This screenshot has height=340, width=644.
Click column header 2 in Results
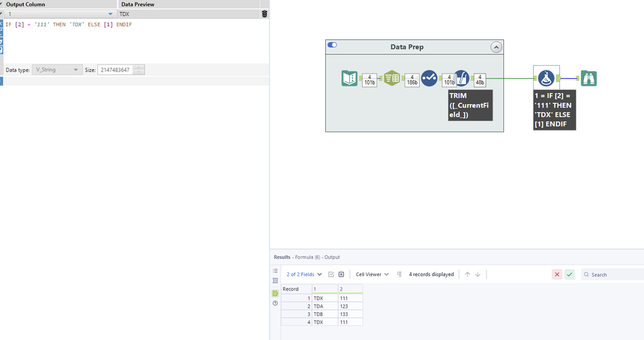[350, 289]
